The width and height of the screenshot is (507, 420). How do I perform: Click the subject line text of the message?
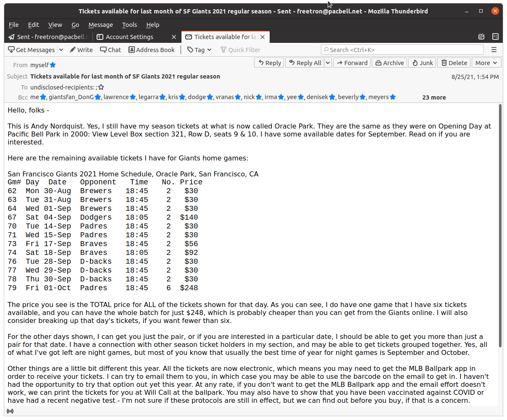pyautogui.click(x=125, y=76)
